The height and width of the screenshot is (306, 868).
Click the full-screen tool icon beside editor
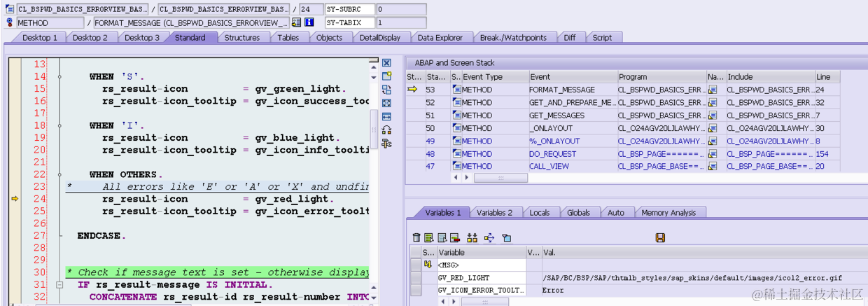[386, 103]
